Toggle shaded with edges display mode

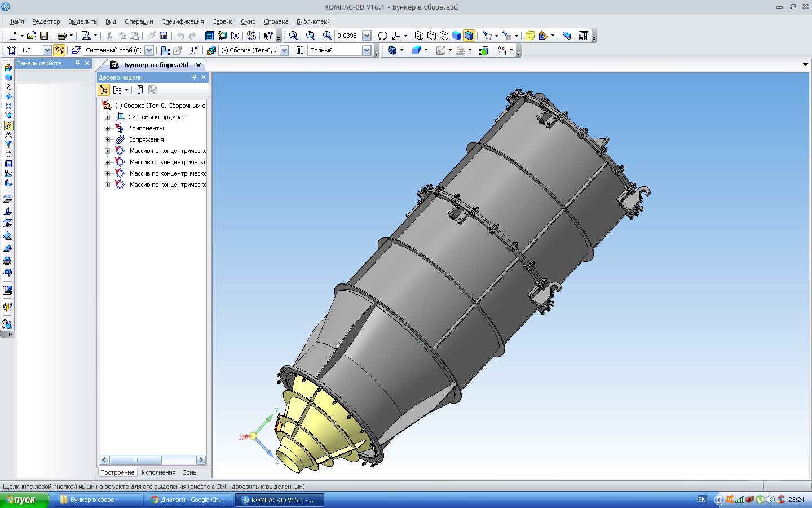click(x=469, y=36)
